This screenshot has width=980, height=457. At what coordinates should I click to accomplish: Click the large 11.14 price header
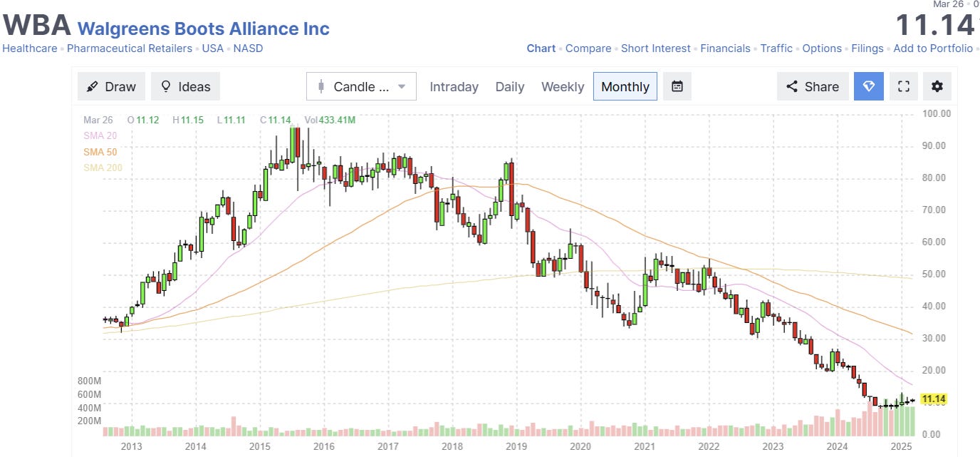pos(934,25)
